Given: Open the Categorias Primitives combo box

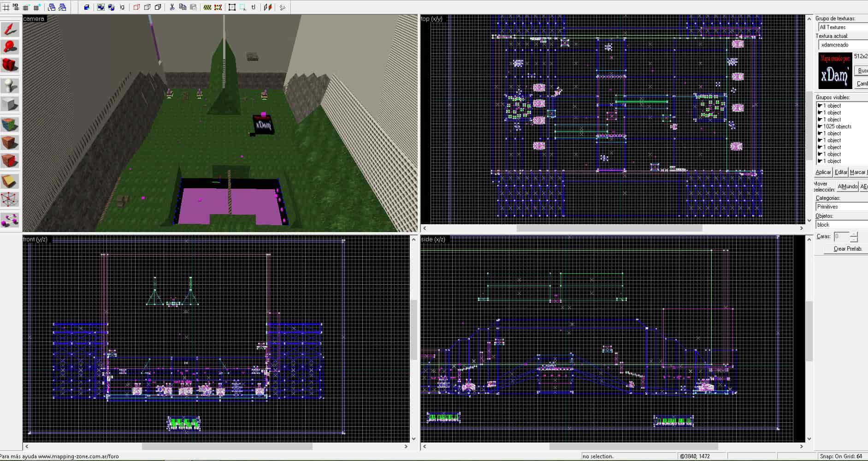Looking at the screenshot, I should click(x=842, y=207).
